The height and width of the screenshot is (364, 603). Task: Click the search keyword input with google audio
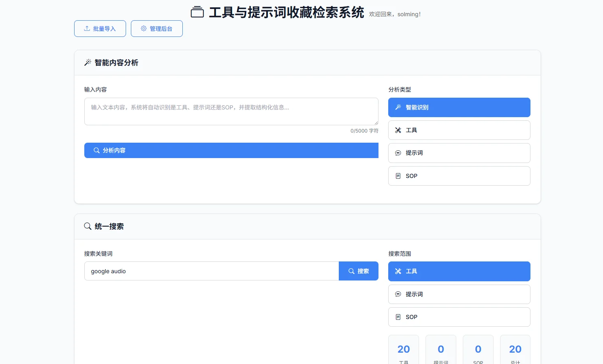[x=211, y=271]
